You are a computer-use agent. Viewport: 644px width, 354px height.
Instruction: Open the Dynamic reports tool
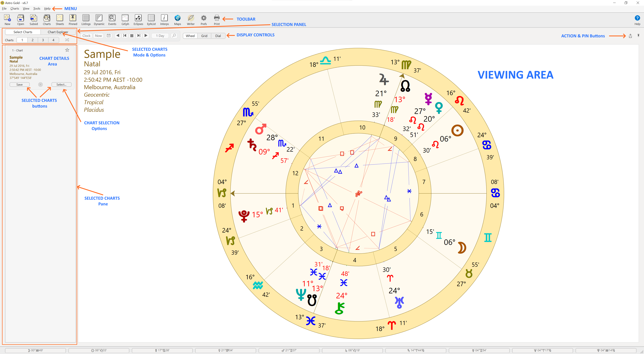[x=99, y=20]
